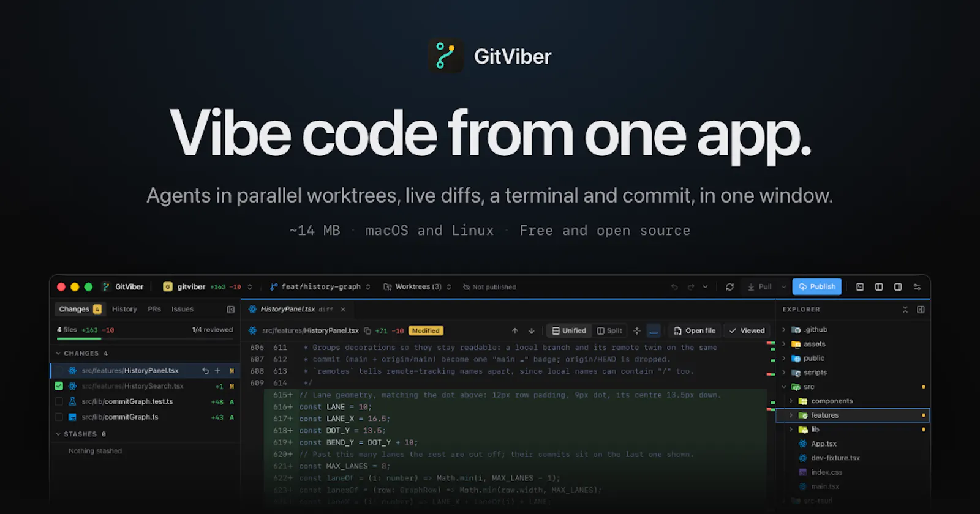The width and height of the screenshot is (980, 514).
Task: Click the sync refresh icon
Action: (729, 287)
